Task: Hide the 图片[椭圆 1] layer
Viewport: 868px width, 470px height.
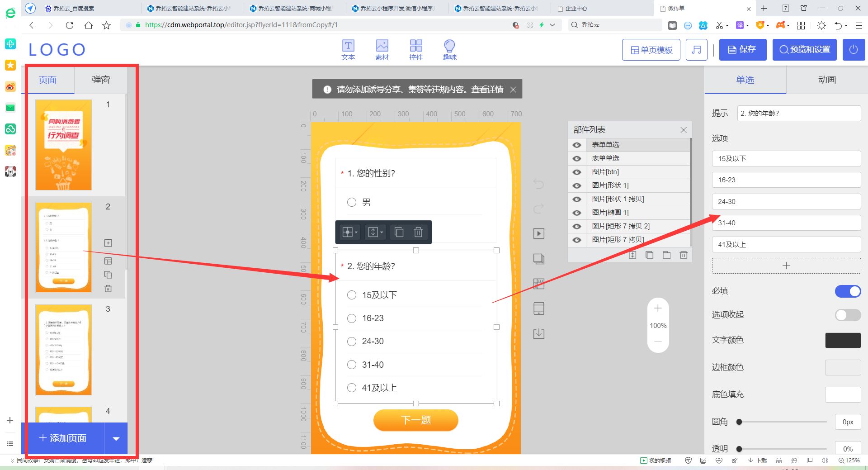Action: 576,213
